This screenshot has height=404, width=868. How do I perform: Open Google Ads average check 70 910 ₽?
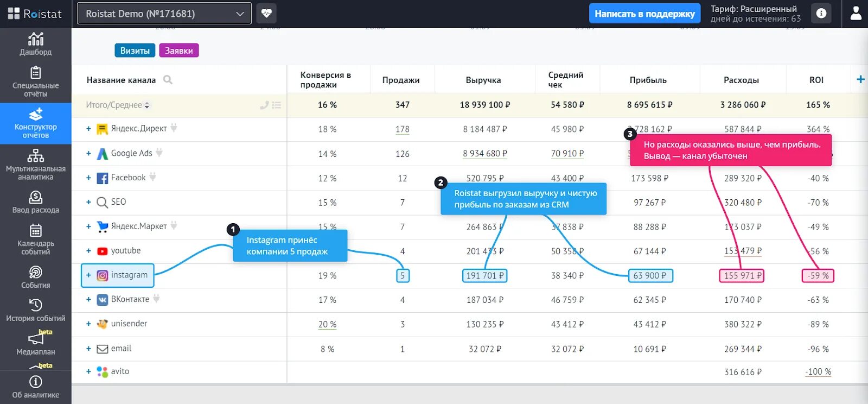[x=567, y=154]
